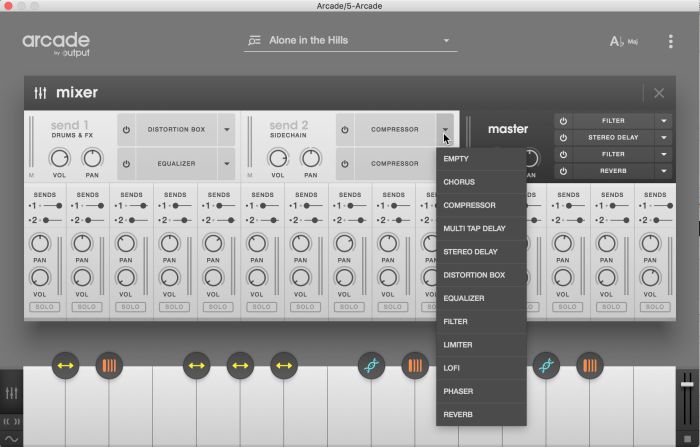Toggle power for master top Filter slot
Screen dimensions: 700x447
pos(563,121)
